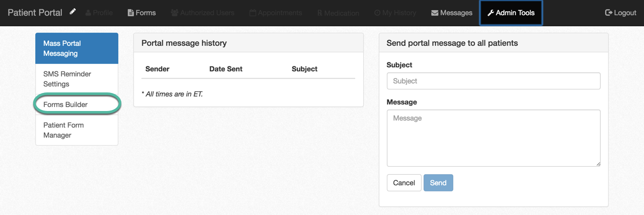
Task: Select Mass Portal Messaging in the sidebar
Action: point(76,48)
